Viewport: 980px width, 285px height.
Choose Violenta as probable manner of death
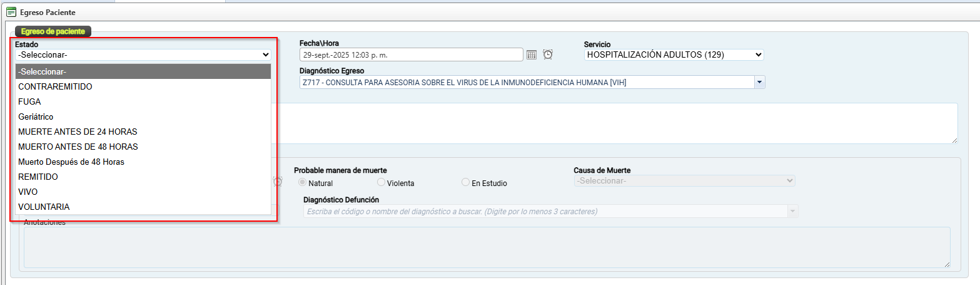tap(381, 183)
